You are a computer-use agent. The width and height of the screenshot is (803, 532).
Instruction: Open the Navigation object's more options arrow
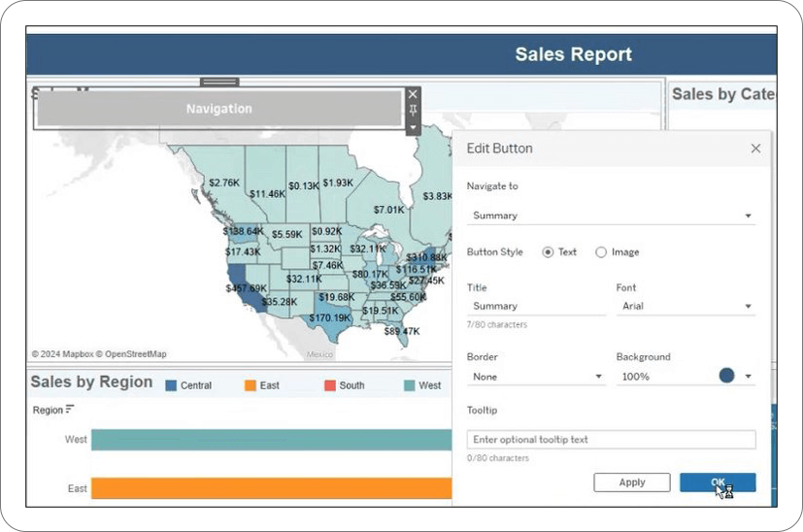pyautogui.click(x=413, y=127)
